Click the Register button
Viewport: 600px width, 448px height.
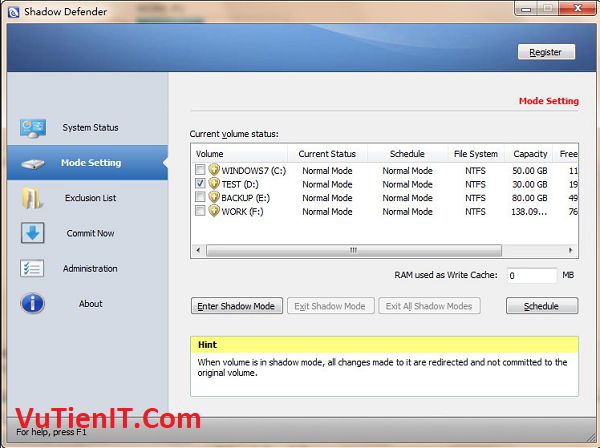click(546, 52)
